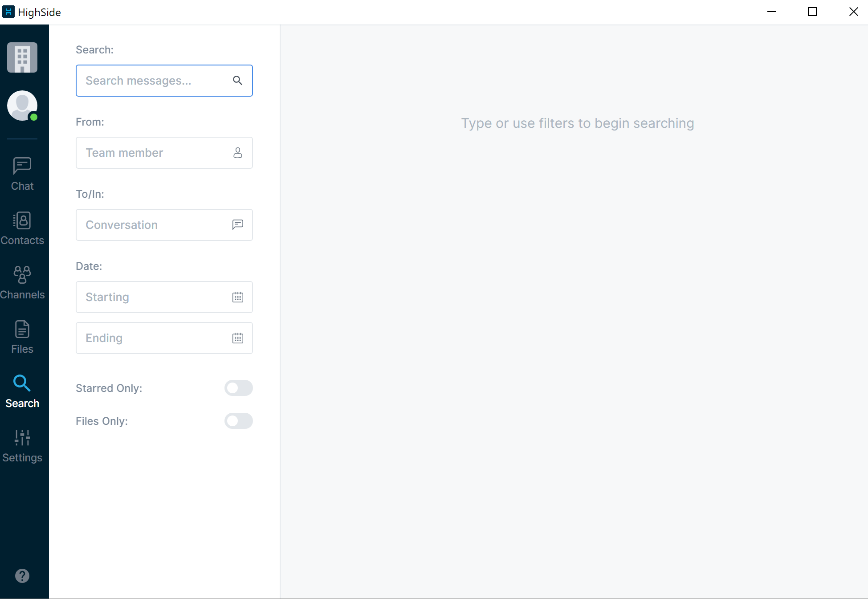Image resolution: width=868 pixels, height=599 pixels.
Task: Click the Search messages input field
Action: pos(164,81)
